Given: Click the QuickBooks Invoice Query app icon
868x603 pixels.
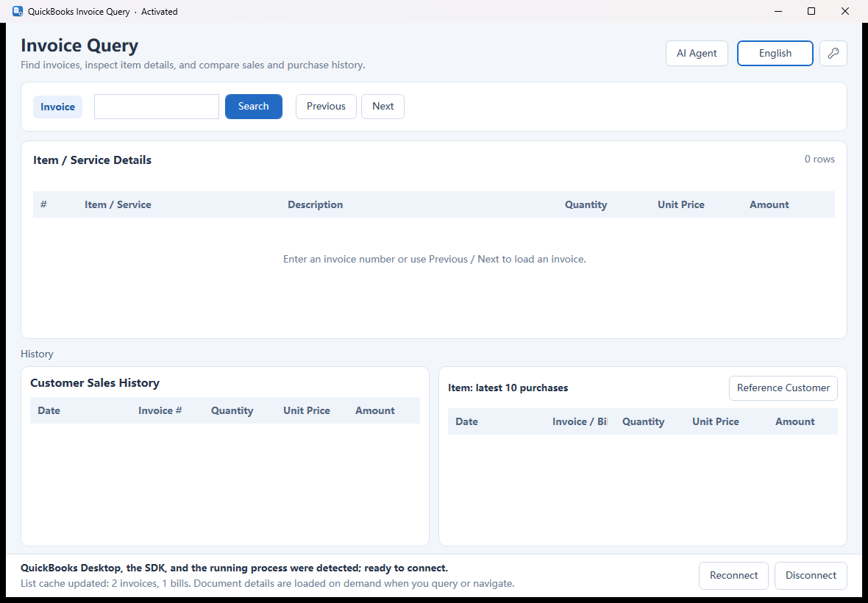Looking at the screenshot, I should pyautogui.click(x=17, y=11).
